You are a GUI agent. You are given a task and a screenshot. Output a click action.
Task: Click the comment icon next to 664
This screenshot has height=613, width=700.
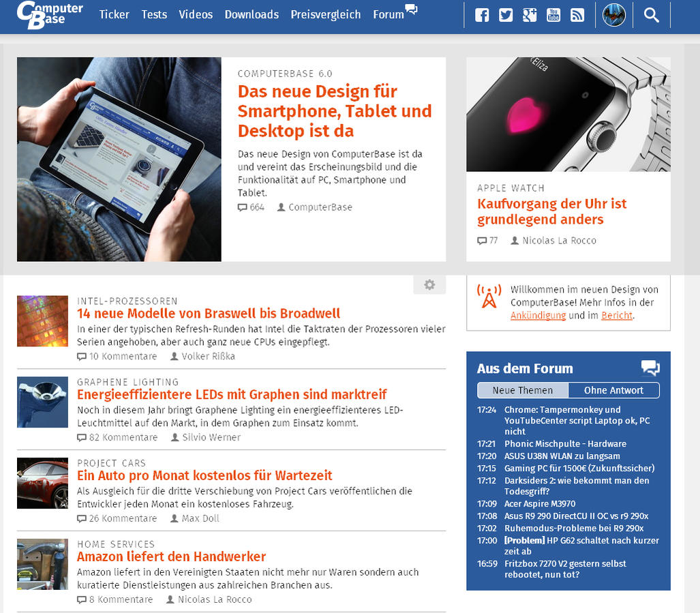click(x=242, y=207)
